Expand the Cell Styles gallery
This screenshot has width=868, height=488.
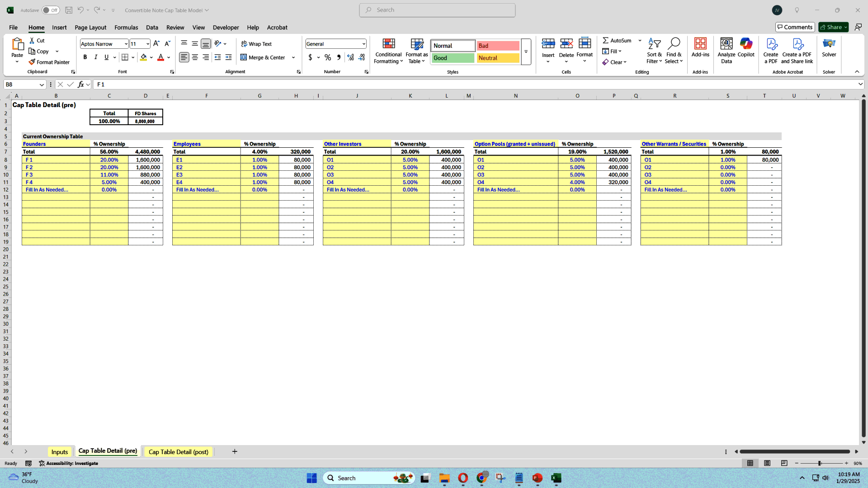[x=525, y=52]
